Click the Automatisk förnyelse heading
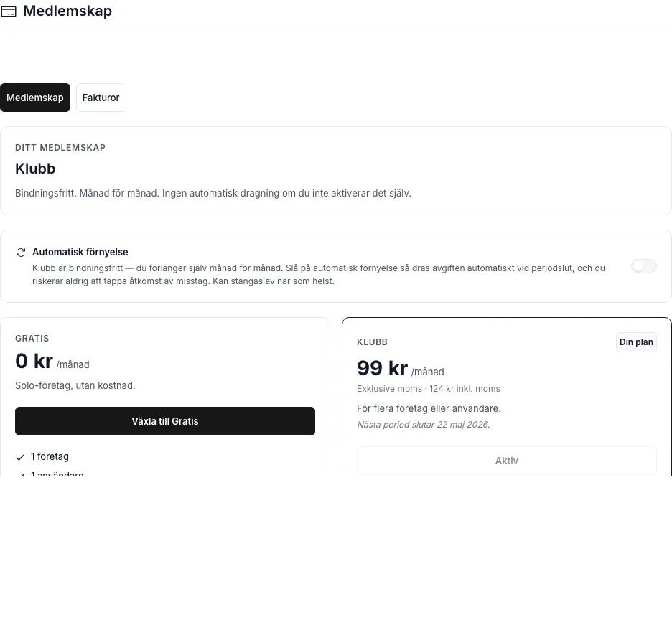The image size is (672, 617). [80, 253]
